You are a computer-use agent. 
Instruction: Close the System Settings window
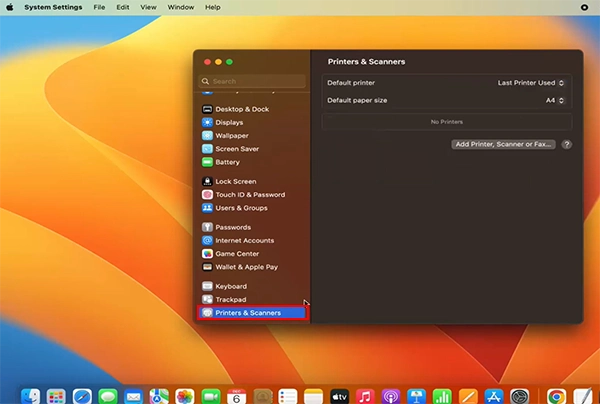coord(207,62)
